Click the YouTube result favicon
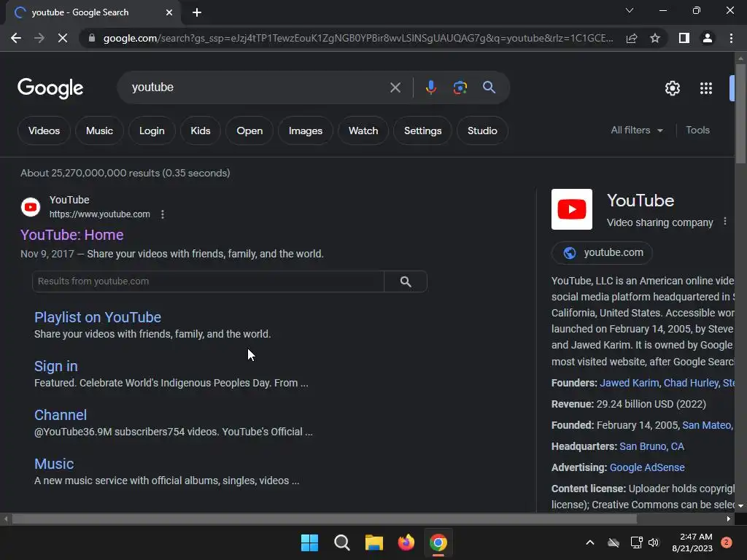747x560 pixels. [x=31, y=207]
